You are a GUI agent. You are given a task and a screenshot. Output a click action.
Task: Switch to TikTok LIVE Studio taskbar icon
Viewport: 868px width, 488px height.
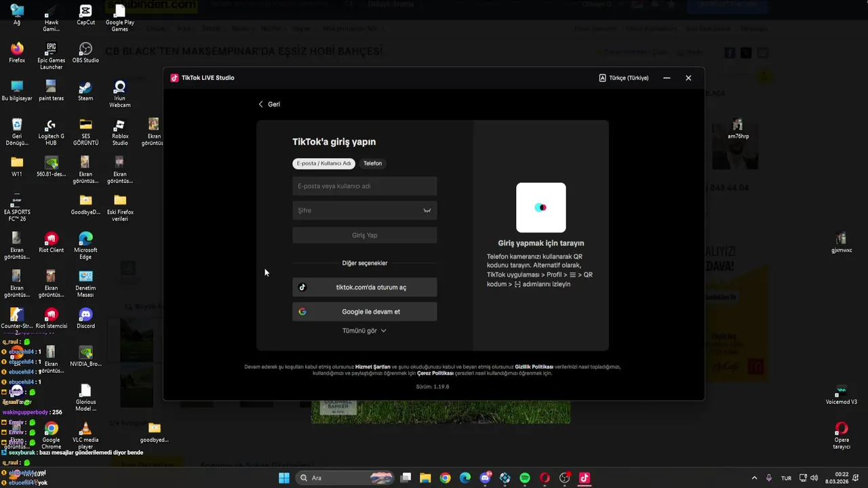coord(585,478)
